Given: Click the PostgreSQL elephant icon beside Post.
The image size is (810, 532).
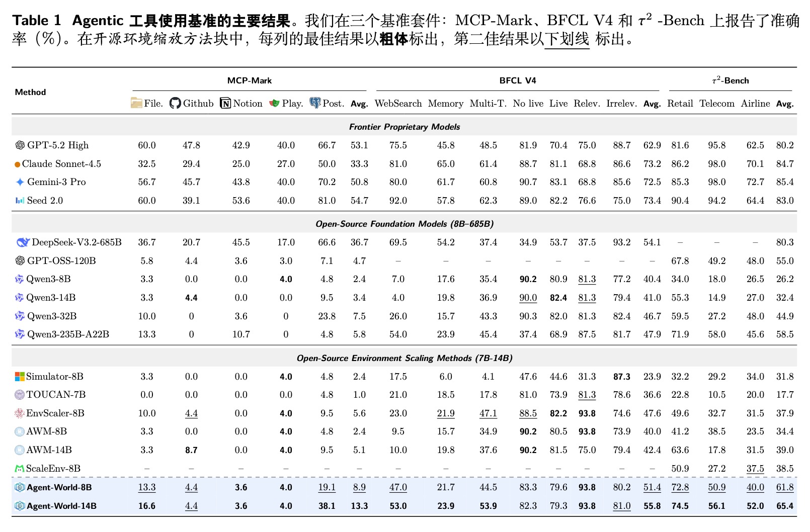Looking at the screenshot, I should [x=315, y=103].
